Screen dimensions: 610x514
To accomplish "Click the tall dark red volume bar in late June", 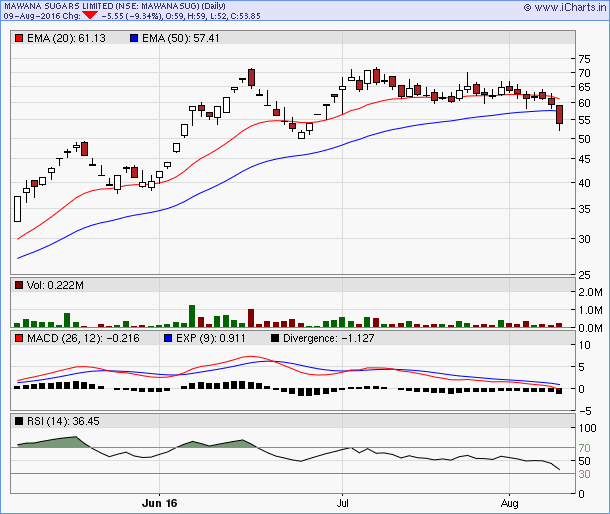I will tap(251, 318).
